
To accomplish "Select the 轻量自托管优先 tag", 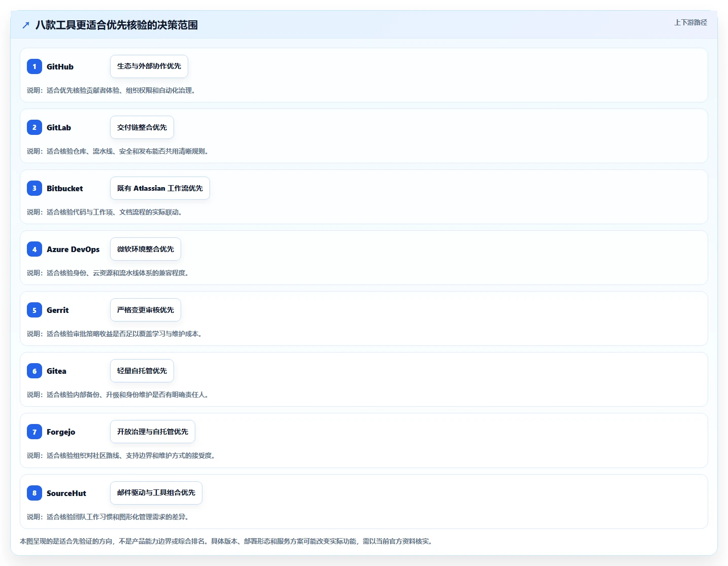I will pos(142,371).
